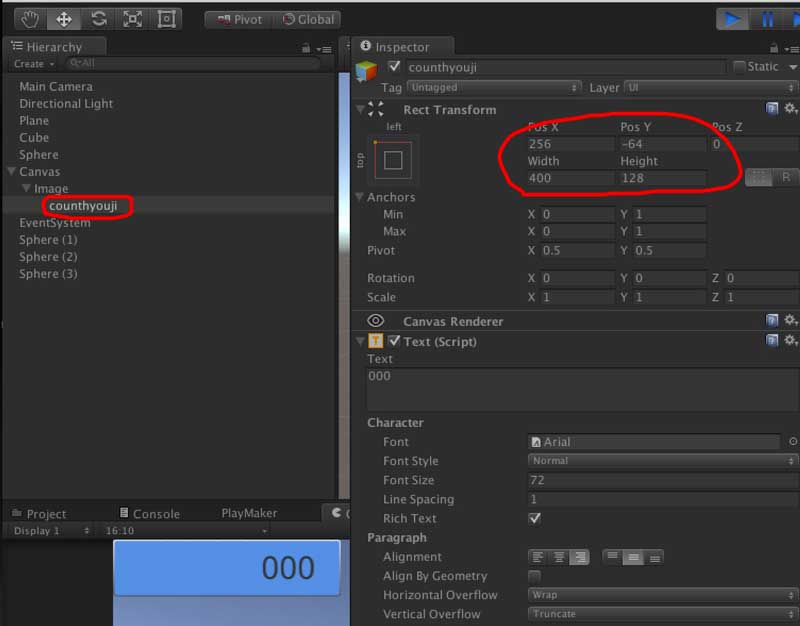This screenshot has width=800, height=626.
Task: Open the Static dropdown arrow
Action: [793, 67]
